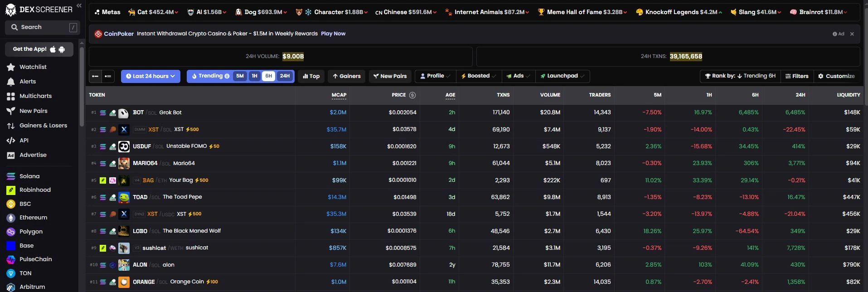Sort by MCAP column header
The width and height of the screenshot is (868, 292).
tap(339, 95)
